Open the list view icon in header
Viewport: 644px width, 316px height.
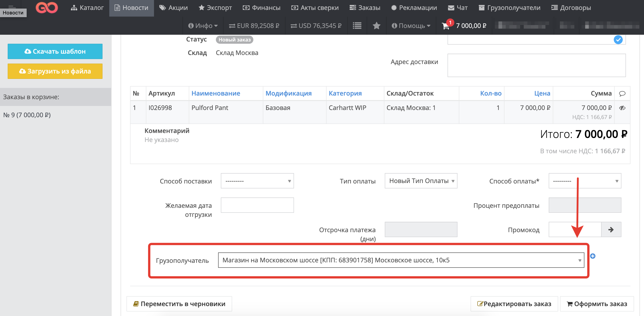pyautogui.click(x=357, y=26)
